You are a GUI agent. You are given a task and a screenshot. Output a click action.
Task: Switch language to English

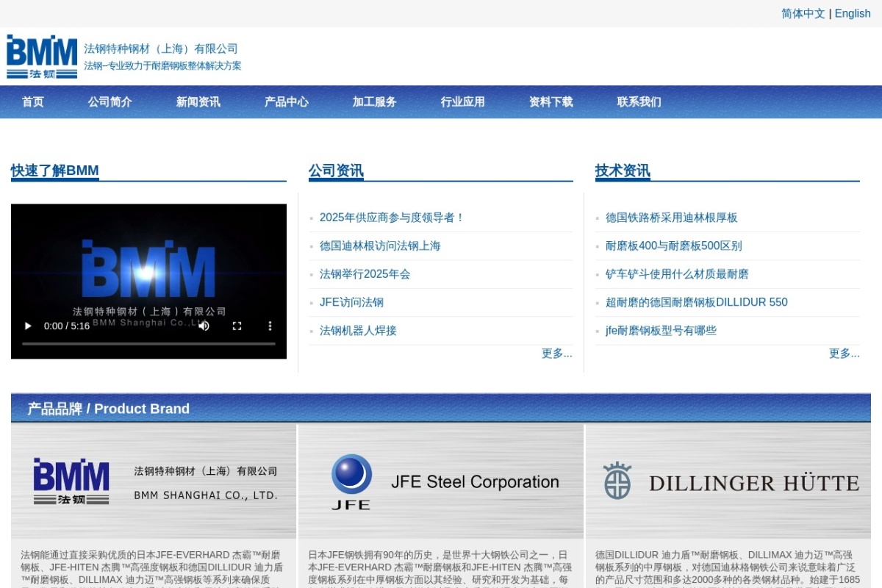853,13
